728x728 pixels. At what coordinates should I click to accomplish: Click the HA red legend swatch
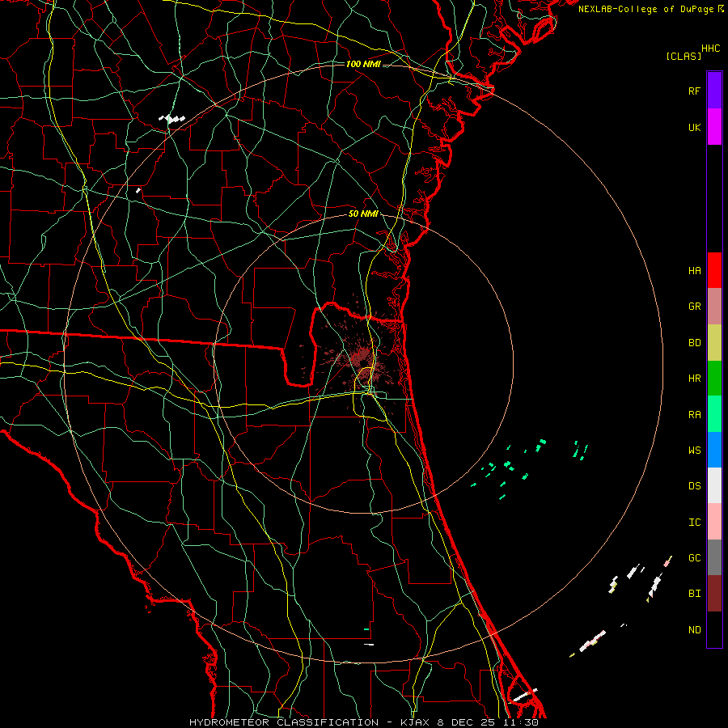(714, 270)
